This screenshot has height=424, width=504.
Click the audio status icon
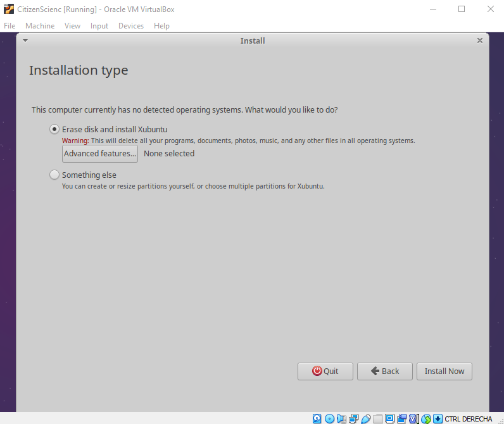341,418
